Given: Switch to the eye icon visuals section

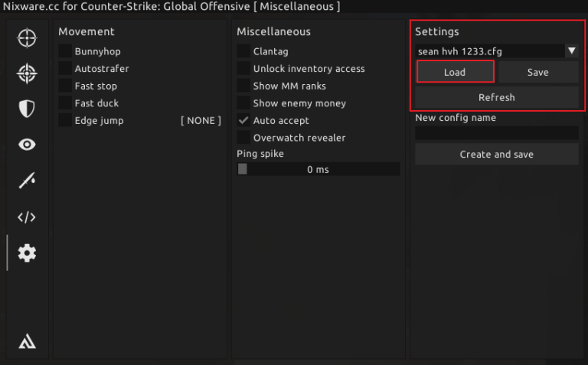Looking at the screenshot, I should [27, 145].
